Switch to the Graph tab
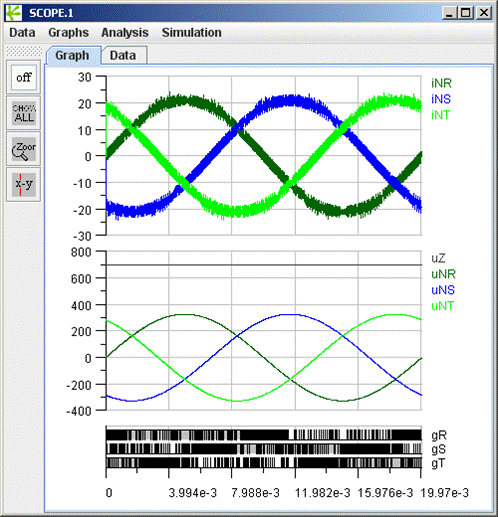The height and width of the screenshot is (517, 498). coord(73,55)
